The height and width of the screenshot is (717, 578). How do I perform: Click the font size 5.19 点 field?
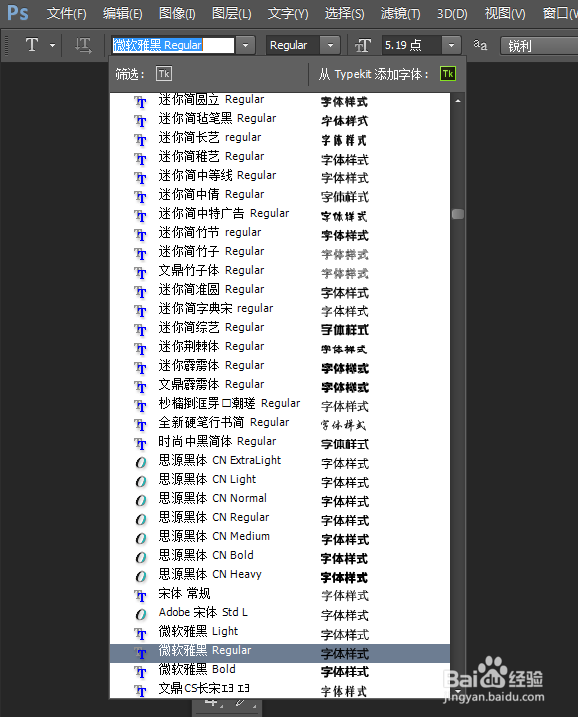coord(412,45)
